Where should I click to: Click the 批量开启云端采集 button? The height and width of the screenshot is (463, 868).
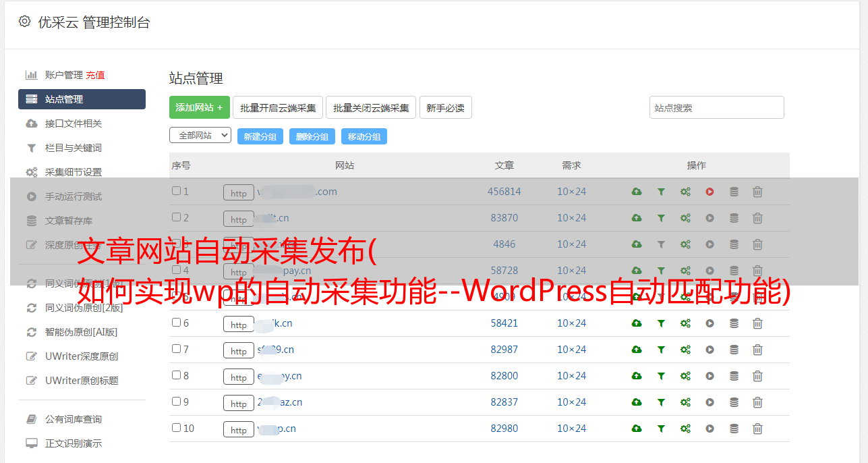click(278, 107)
